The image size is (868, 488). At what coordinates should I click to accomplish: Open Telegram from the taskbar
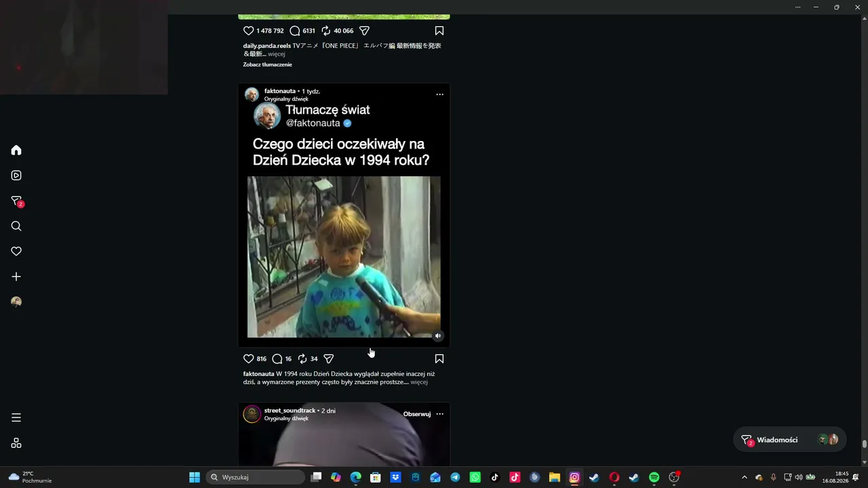click(x=455, y=477)
